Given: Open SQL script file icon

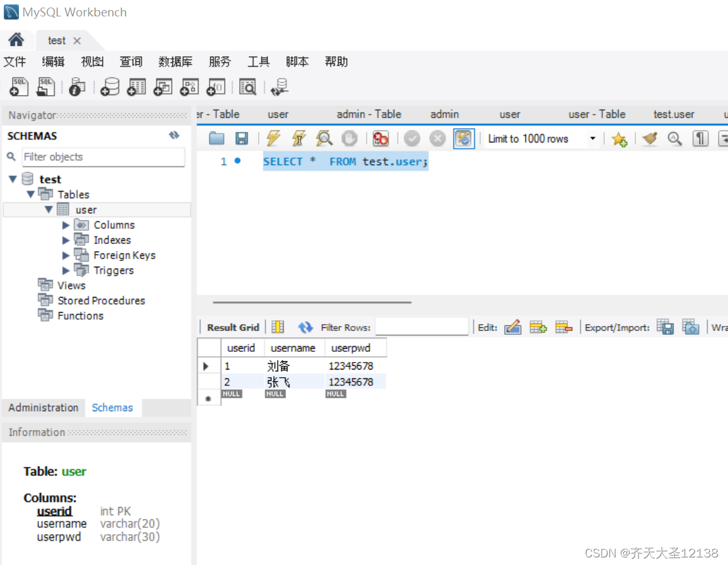Looking at the screenshot, I should pos(46,87).
